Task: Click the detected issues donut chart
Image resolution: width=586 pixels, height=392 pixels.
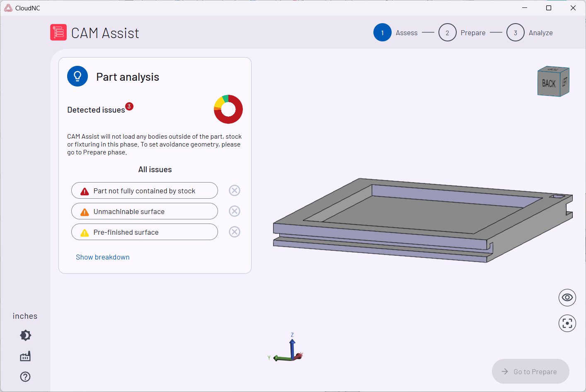Action: tap(228, 109)
